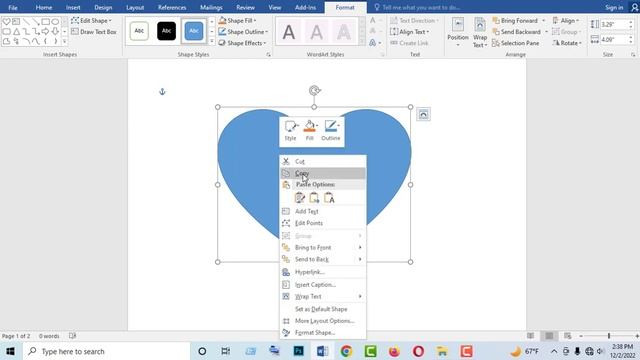The width and height of the screenshot is (640, 360).
Task: Choose Hyperlink... in the context menu
Action: (322, 272)
